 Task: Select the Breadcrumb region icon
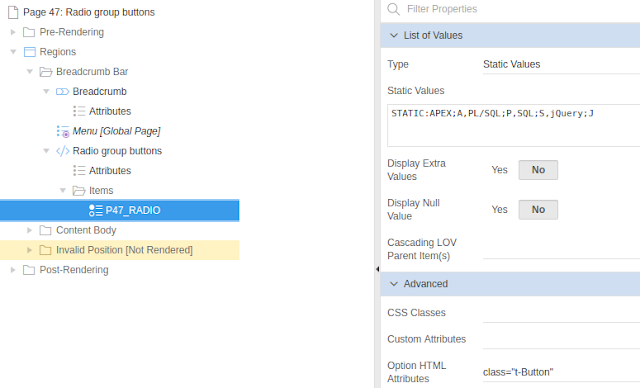click(x=62, y=91)
